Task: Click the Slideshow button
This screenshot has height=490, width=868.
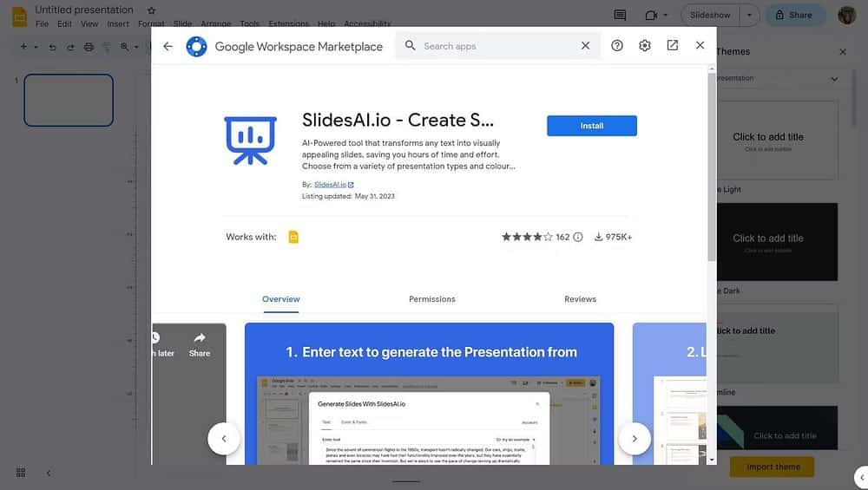Action: 710,15
